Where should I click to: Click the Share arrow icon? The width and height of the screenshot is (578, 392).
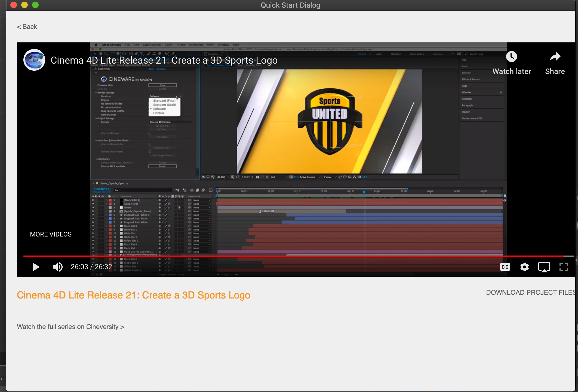pos(555,57)
